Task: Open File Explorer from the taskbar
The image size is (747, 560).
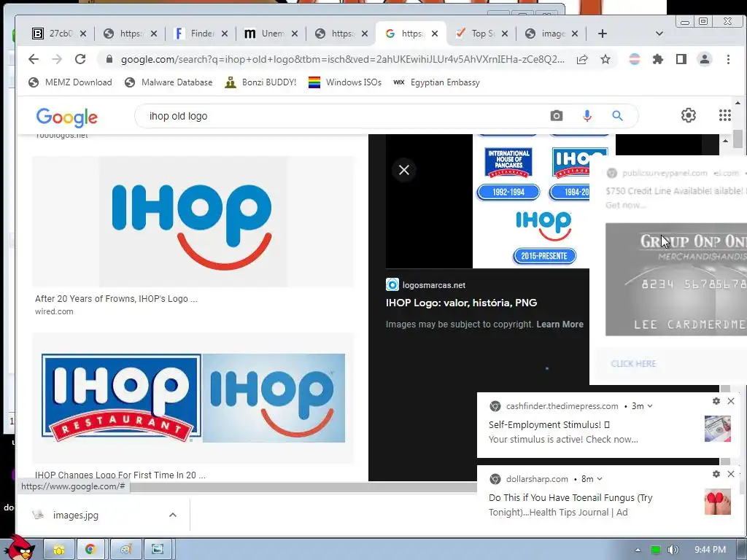Action: [x=58, y=550]
